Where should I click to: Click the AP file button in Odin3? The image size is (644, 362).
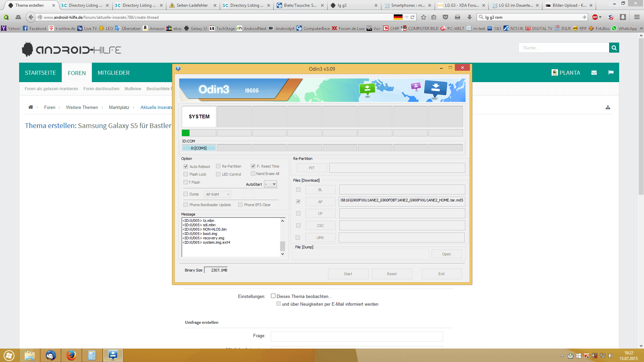[x=320, y=202]
